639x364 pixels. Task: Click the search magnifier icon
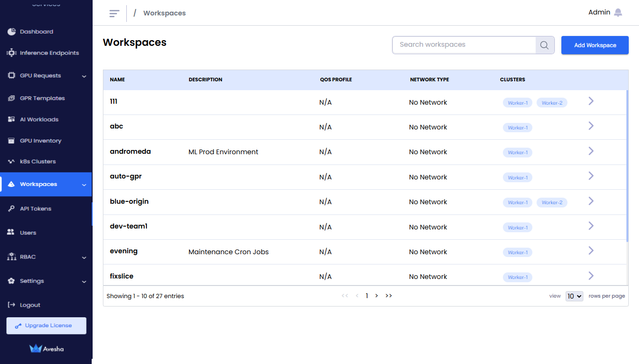545,45
